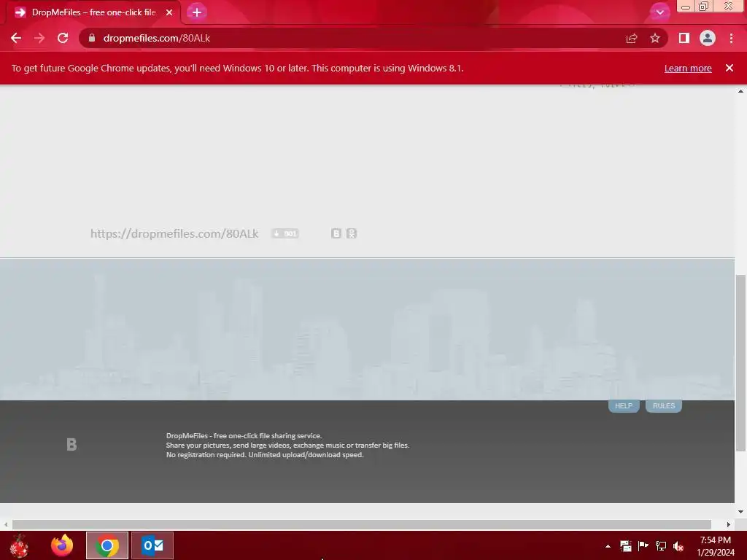Bookmark this tab with the star icon
The height and width of the screenshot is (560, 747).
pos(655,38)
